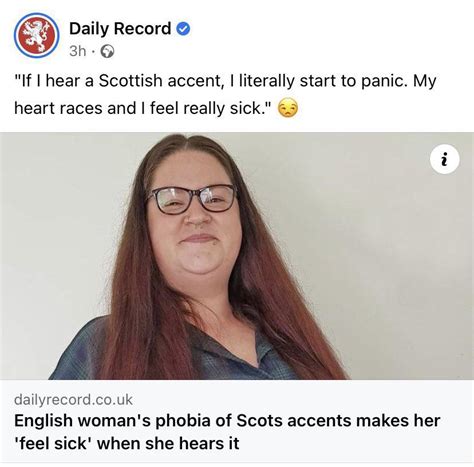The width and height of the screenshot is (474, 467).
Task: Click the globe public audience icon
Action: click(107, 51)
